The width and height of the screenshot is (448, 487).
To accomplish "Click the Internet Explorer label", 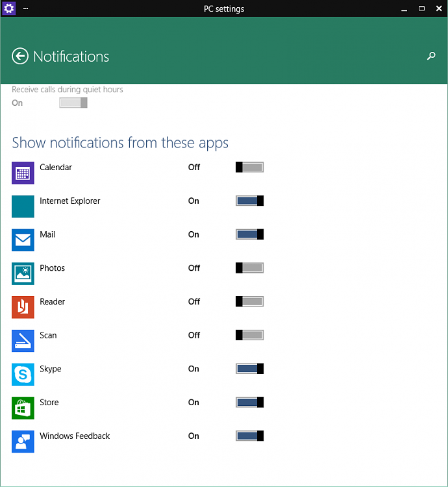I will point(70,201).
